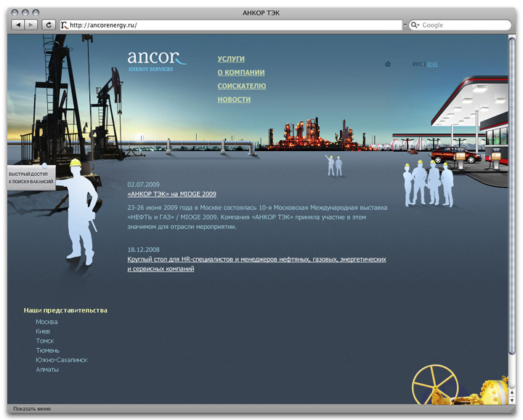Select the Москва office link
523x420 pixels.
[x=46, y=322]
